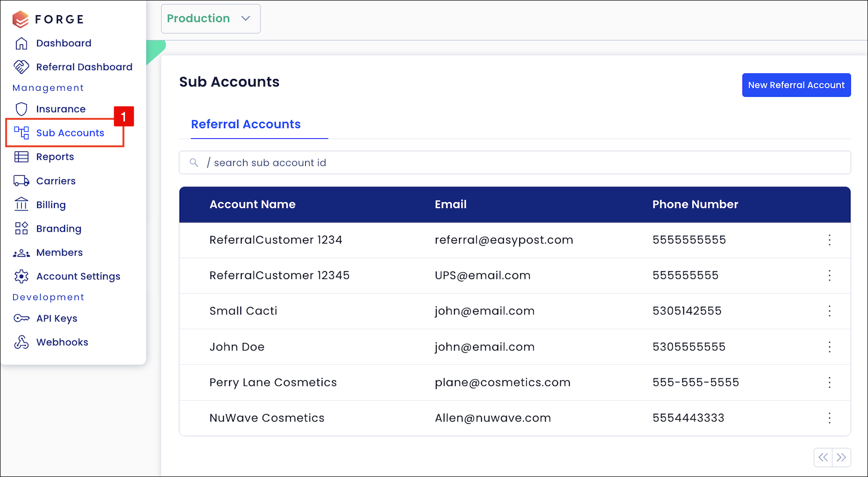Screen dimensions: 868x477
Task: Click the Forge logo icon
Action: [21, 19]
